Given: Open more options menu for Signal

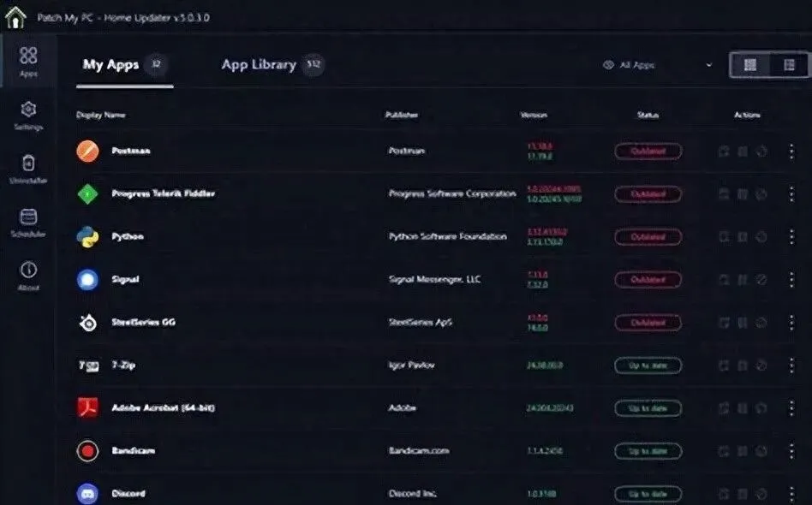Looking at the screenshot, I should [x=791, y=280].
